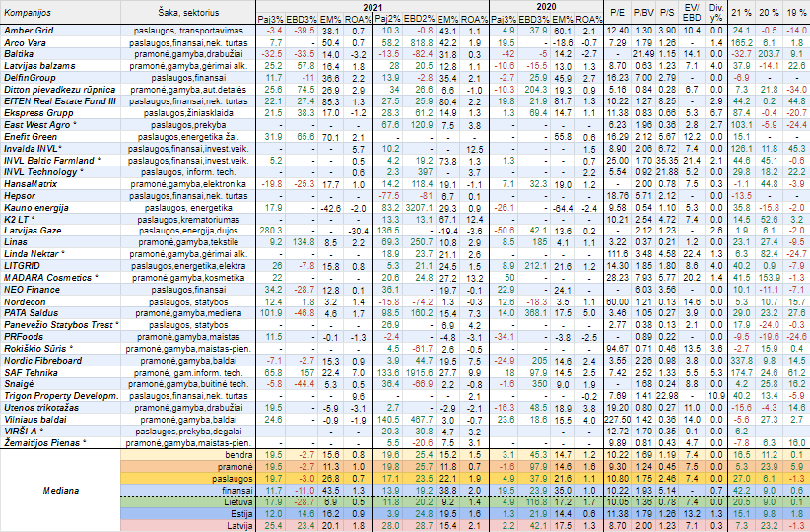Click Nordic Fibreboard company cell
Image resolution: width=810 pixels, height=532 pixels.
(60, 361)
